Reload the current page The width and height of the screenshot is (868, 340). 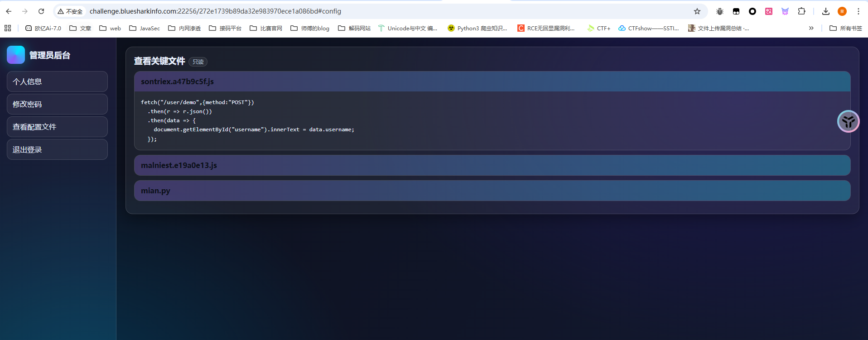[41, 11]
